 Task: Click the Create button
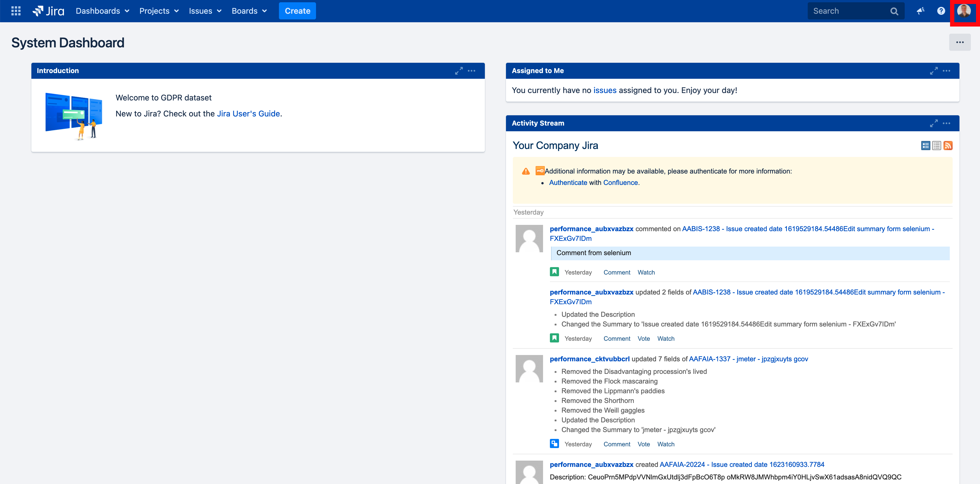point(297,11)
